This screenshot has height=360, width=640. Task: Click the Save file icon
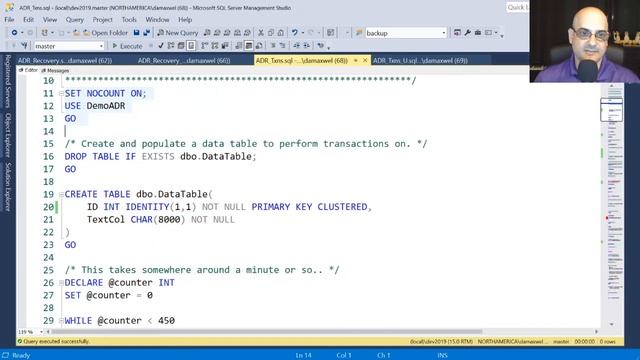[x=136, y=33]
